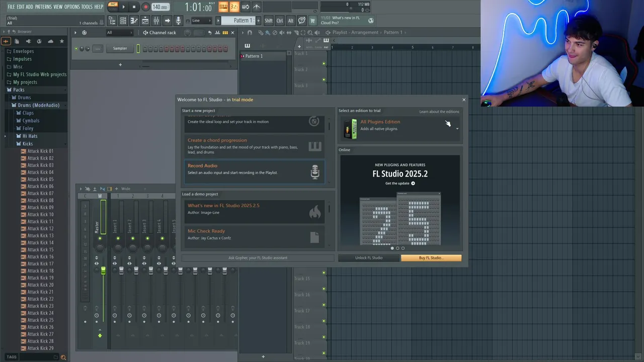Toggle graph editor icon in Channel rack

pyautogui.click(x=218, y=33)
